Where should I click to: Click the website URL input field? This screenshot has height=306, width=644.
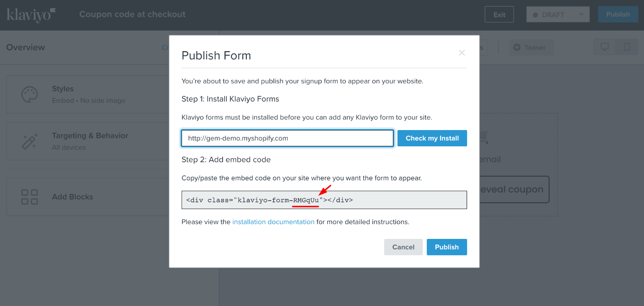(x=287, y=138)
